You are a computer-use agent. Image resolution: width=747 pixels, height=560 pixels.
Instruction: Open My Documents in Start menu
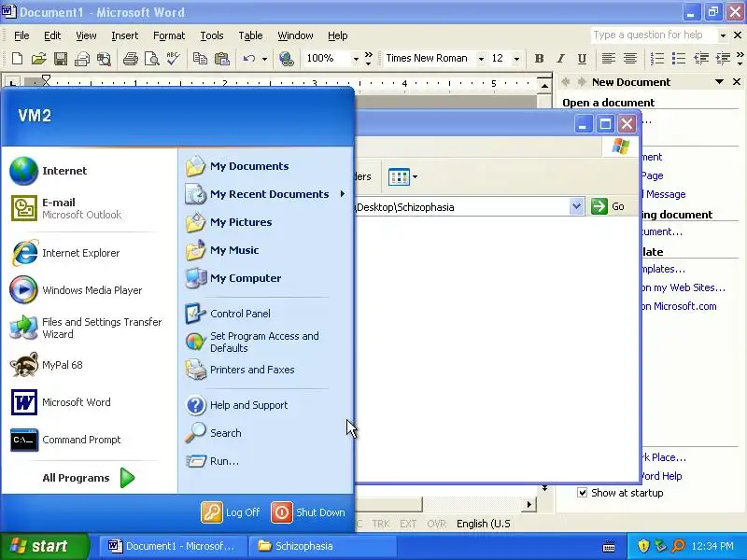pyautogui.click(x=266, y=166)
